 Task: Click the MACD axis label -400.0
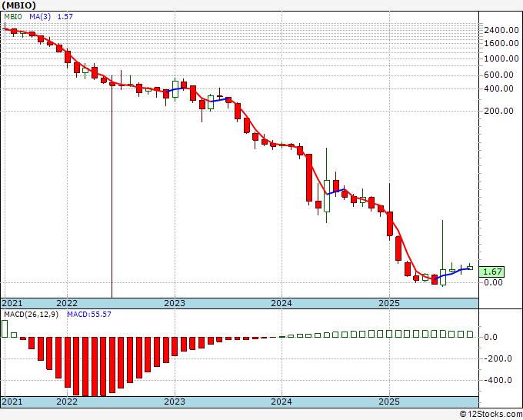pos(498,380)
